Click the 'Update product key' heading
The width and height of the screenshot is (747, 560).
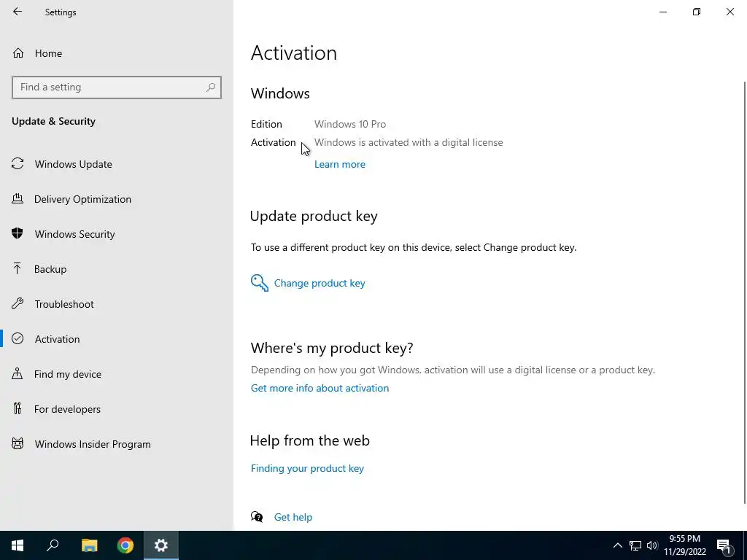point(314,216)
